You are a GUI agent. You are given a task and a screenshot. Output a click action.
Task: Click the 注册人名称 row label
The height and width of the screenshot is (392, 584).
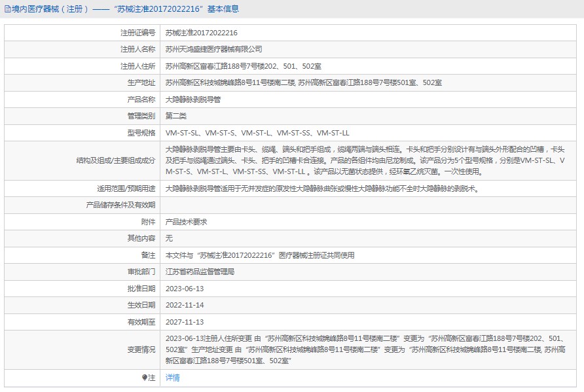(x=137, y=49)
